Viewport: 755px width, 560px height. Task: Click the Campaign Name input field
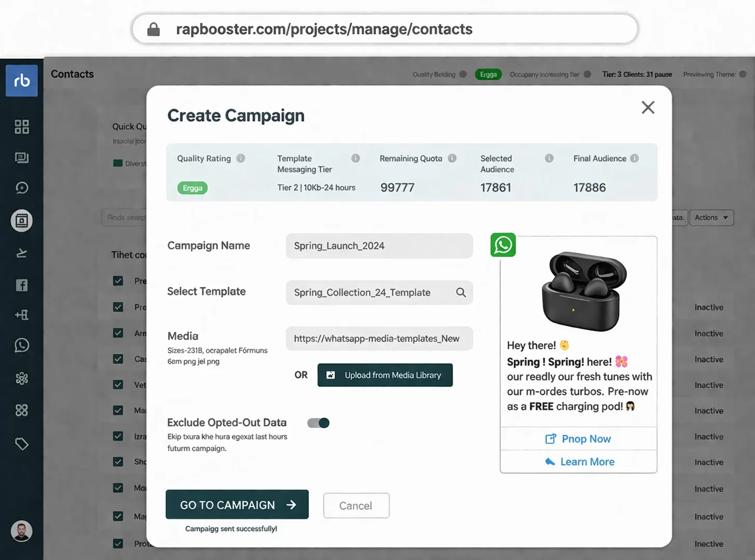pyautogui.click(x=379, y=246)
